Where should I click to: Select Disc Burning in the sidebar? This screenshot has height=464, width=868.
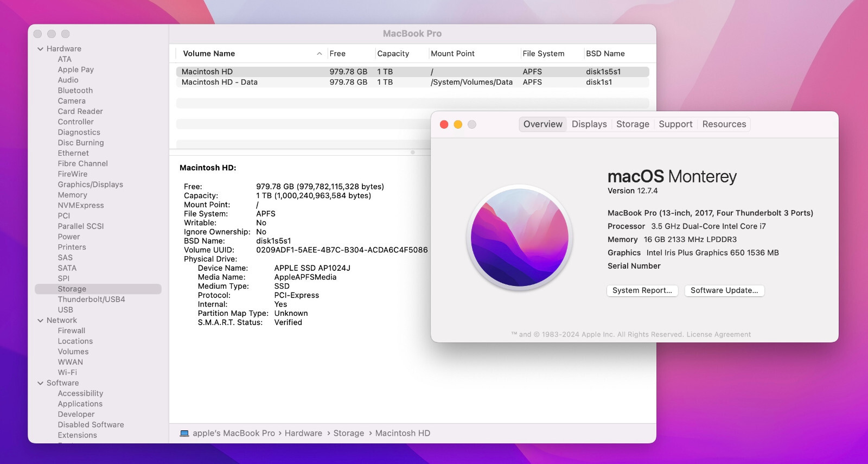[81, 143]
